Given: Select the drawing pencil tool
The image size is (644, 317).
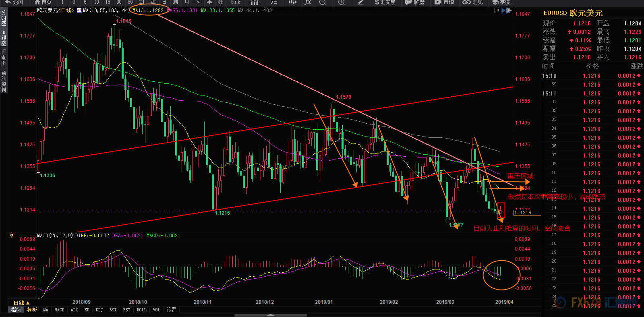Looking at the screenshot, I should point(361,2).
